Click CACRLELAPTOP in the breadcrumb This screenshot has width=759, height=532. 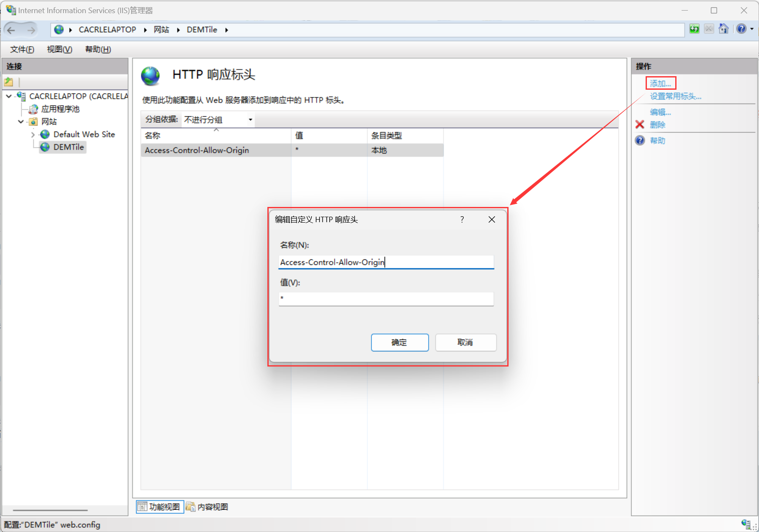[x=107, y=30]
